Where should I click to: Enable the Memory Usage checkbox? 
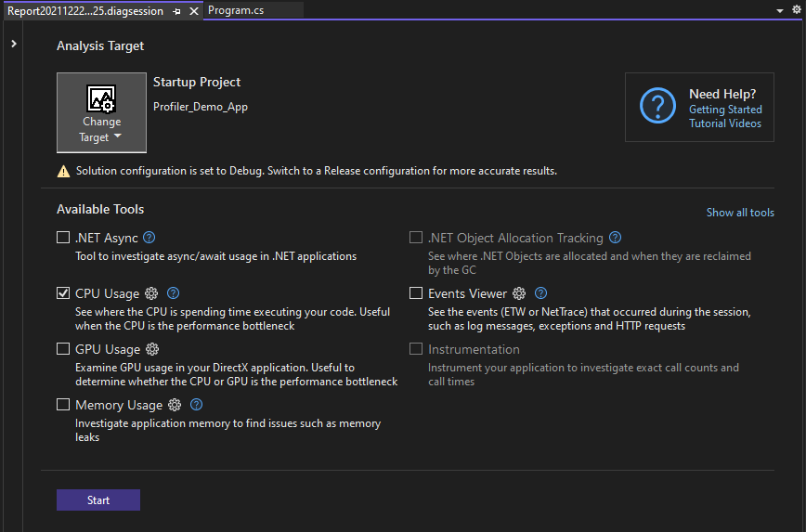point(63,405)
